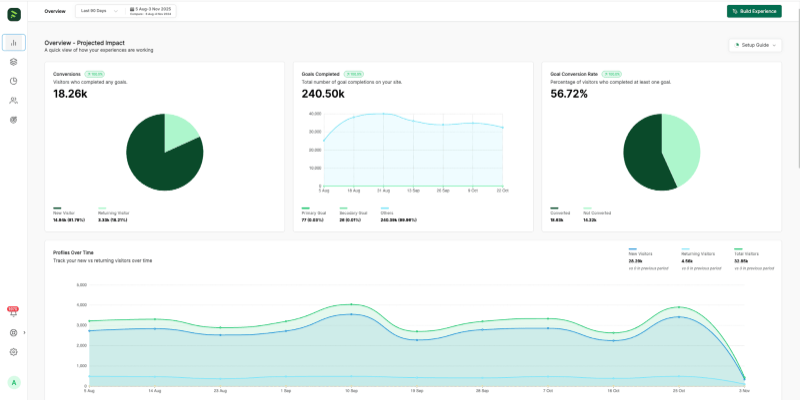800x400 pixels.
Task: Open the audience people sidebar icon
Action: click(14, 100)
